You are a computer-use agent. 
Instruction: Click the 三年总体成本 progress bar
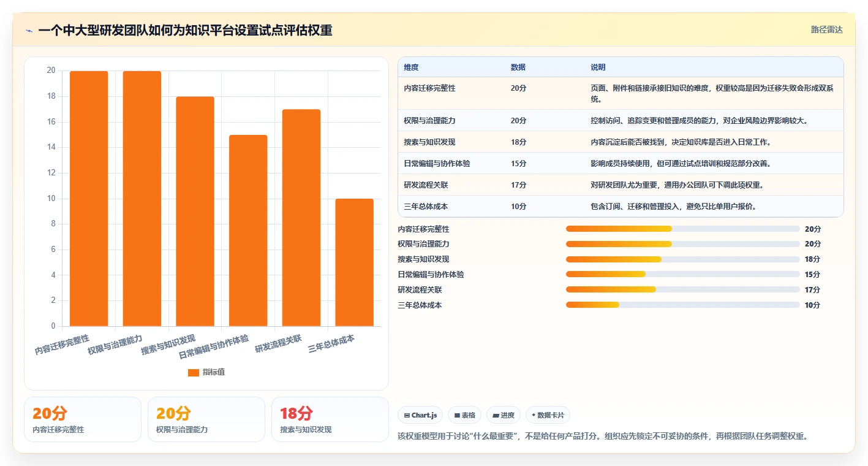pyautogui.click(x=682, y=305)
